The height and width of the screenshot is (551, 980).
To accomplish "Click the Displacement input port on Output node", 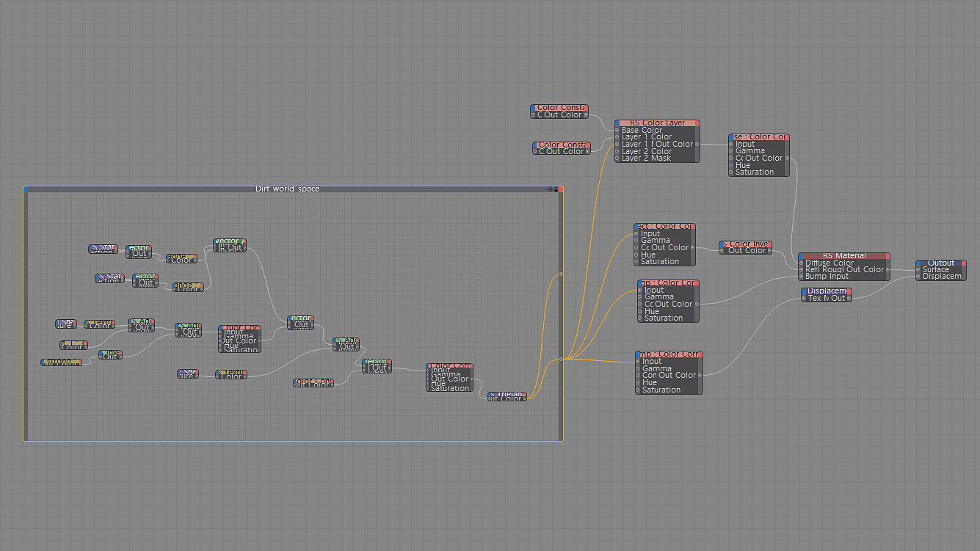I will click(918, 277).
